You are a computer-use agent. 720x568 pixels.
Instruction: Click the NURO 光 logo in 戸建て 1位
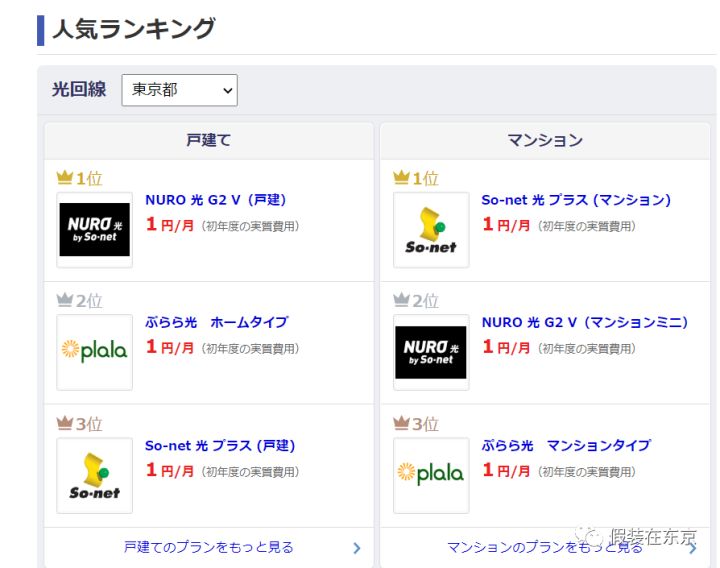point(95,230)
